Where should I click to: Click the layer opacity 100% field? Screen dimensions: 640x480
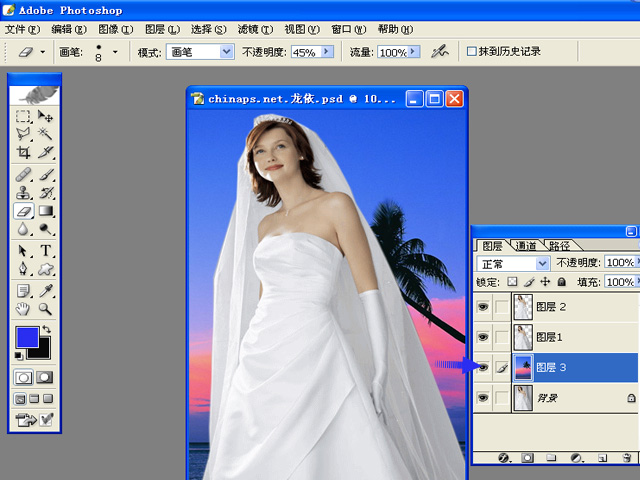620,262
